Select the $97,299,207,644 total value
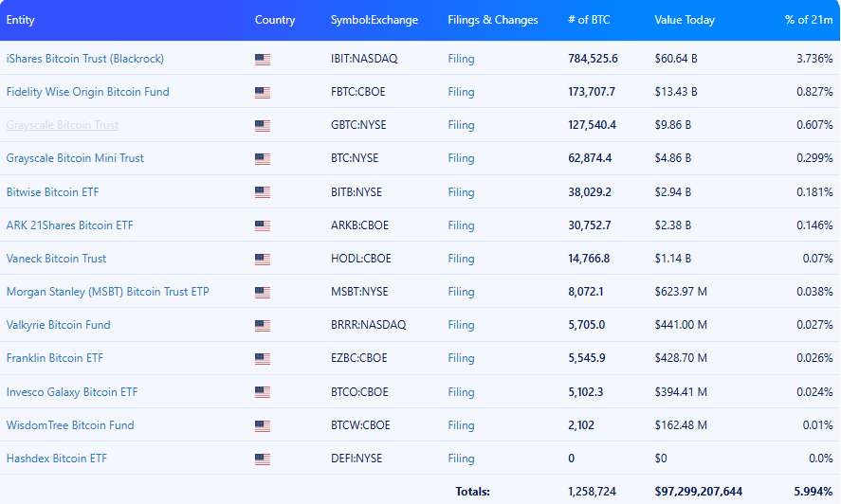The width and height of the screenshot is (841, 504). click(x=699, y=492)
